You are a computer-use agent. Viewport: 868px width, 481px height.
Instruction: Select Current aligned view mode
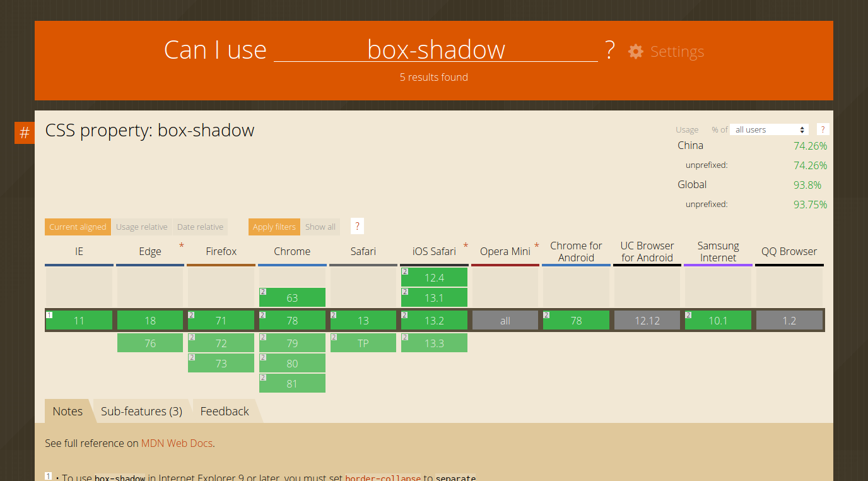coord(78,227)
